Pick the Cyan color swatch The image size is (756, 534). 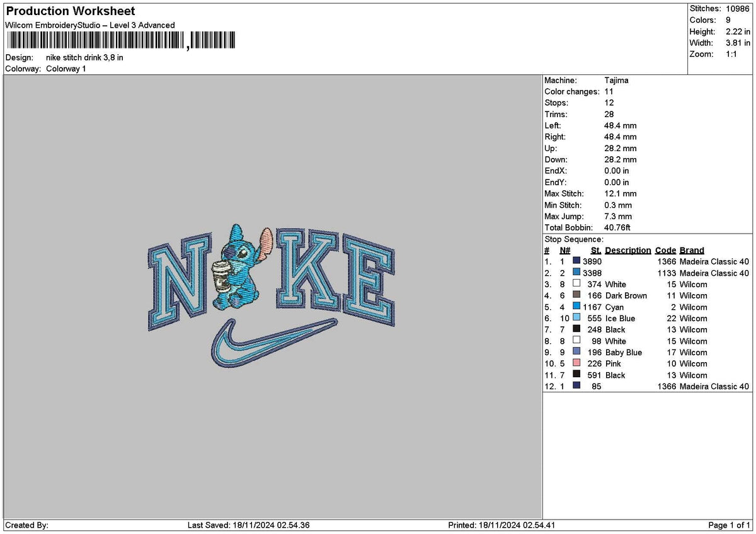576,307
